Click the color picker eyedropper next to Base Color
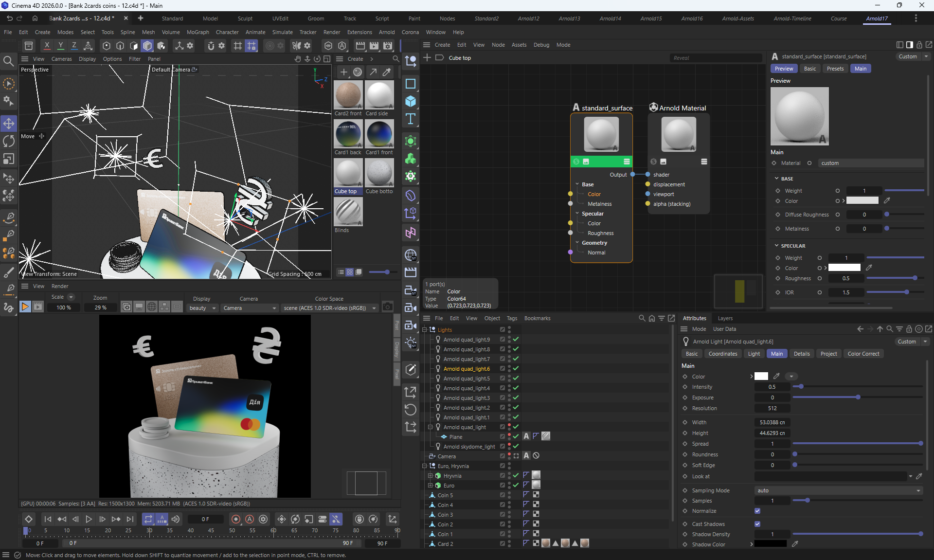 887,200
